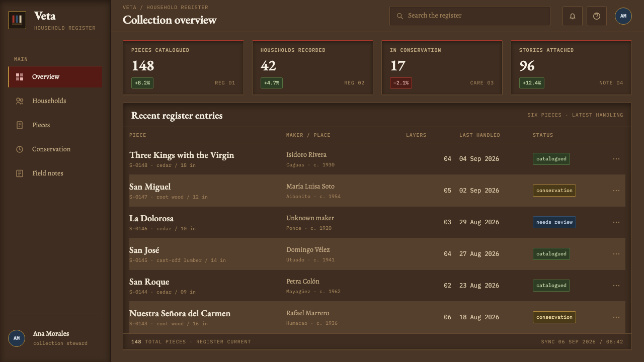
Task: Select the Field notes icon
Action: [20, 173]
